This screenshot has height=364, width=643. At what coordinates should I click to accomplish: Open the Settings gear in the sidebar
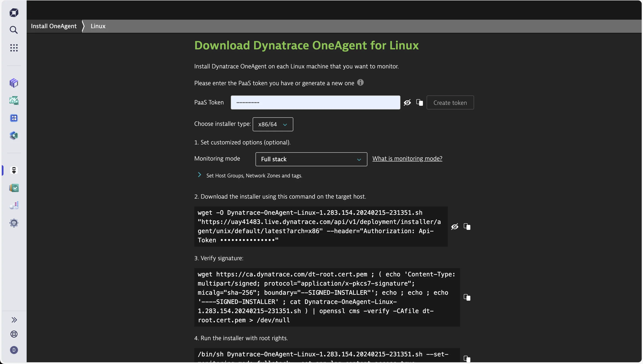(x=14, y=223)
